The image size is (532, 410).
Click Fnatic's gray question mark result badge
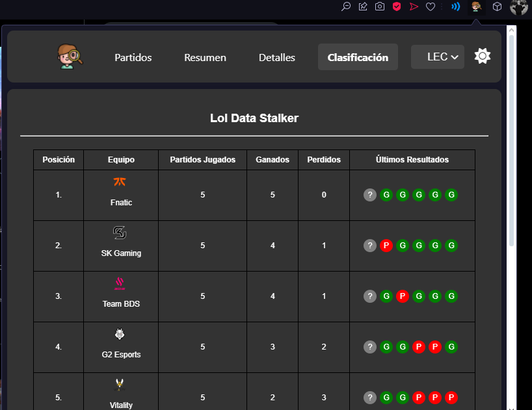pyautogui.click(x=370, y=195)
